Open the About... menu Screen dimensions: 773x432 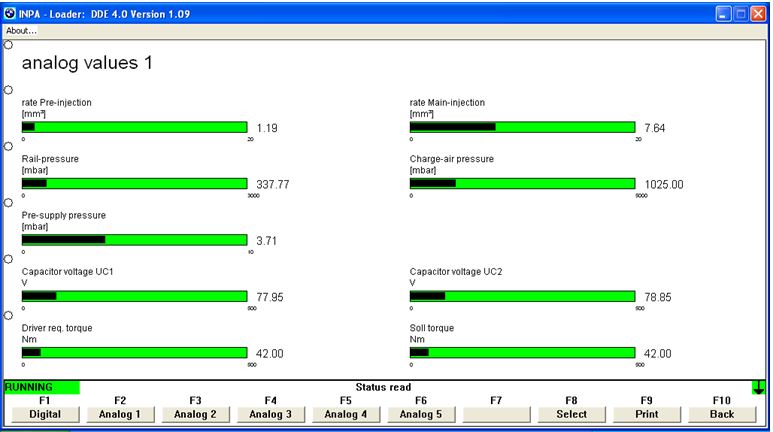(21, 30)
